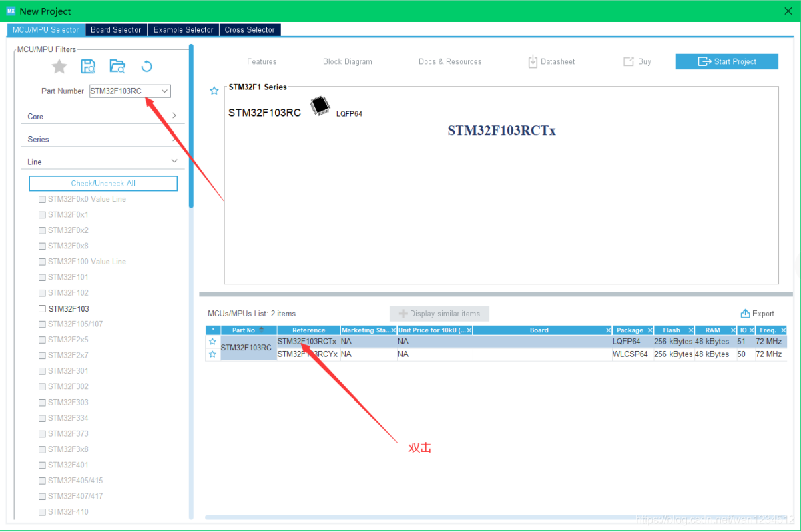The width and height of the screenshot is (801, 532).
Task: Click the load saved search folder icon
Action: point(117,66)
